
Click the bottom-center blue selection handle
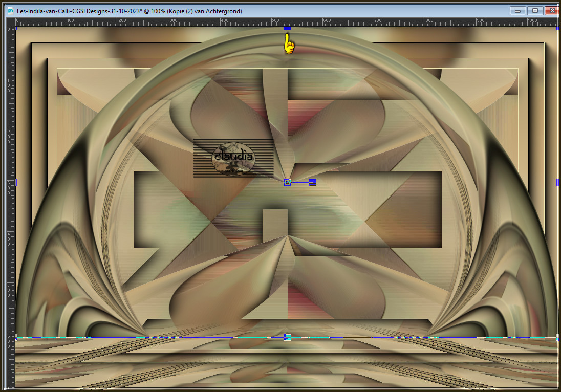[287, 337]
